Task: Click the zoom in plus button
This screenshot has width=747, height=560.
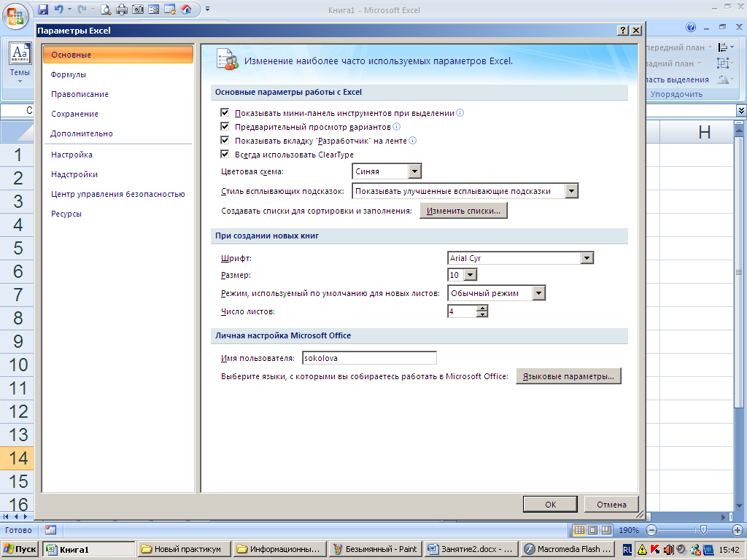Action: 737,530
